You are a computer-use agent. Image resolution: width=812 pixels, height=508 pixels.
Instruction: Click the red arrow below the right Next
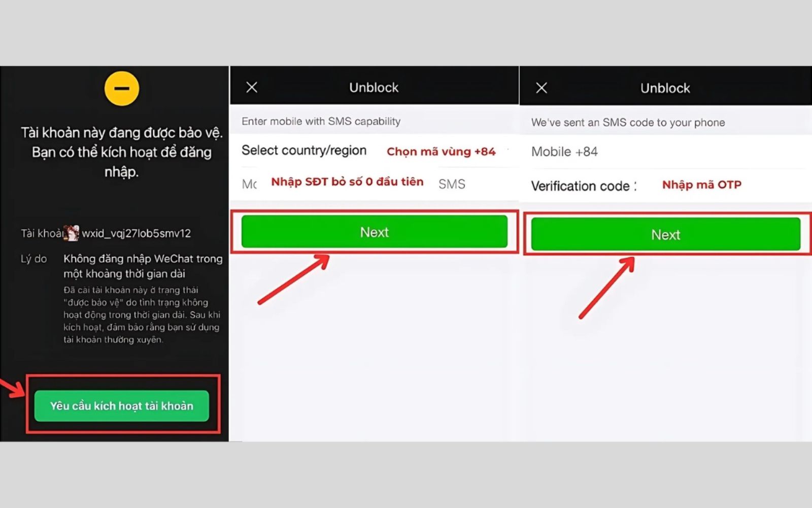[x=607, y=288]
